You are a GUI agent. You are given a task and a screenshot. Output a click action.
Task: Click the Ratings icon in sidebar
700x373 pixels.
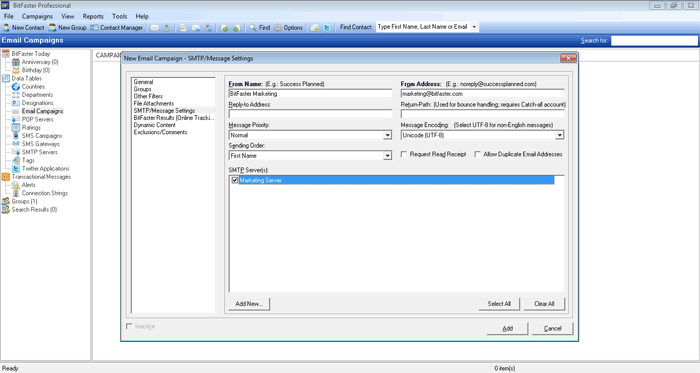tap(16, 128)
